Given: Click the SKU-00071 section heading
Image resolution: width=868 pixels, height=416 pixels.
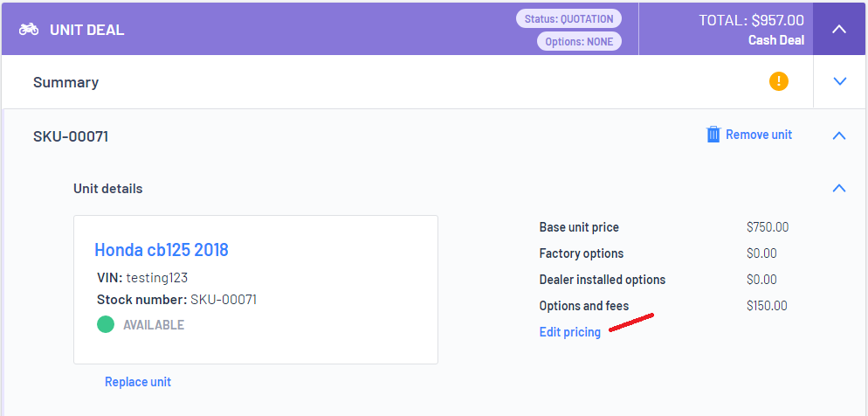Looking at the screenshot, I should [71, 135].
